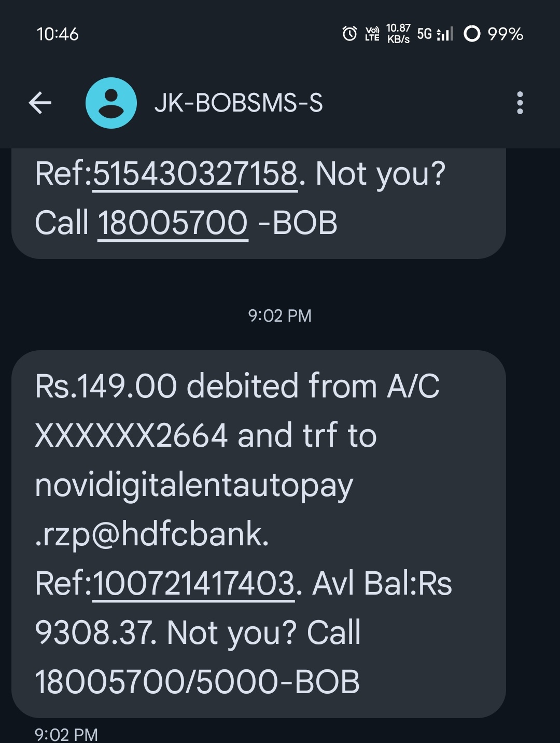Tap the 10:46 status bar clock
The height and width of the screenshot is (743, 560).
coord(58,34)
